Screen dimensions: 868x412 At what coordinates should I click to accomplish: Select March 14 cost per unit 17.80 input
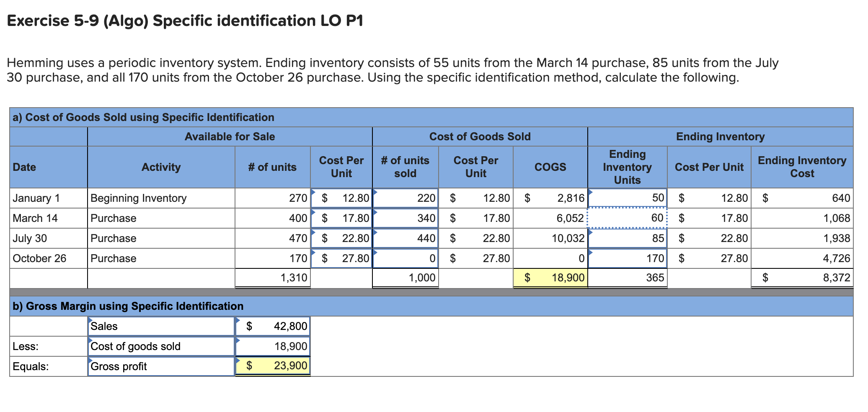pos(341,218)
